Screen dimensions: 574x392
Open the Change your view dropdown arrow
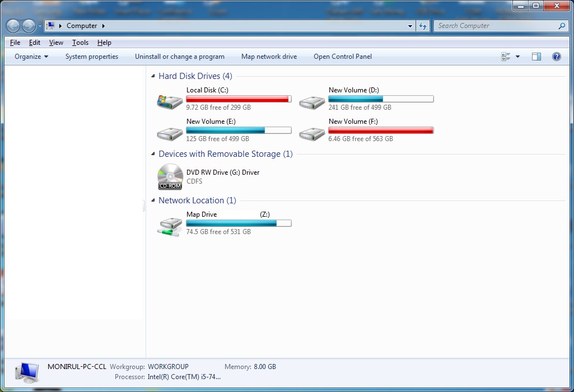[517, 56]
